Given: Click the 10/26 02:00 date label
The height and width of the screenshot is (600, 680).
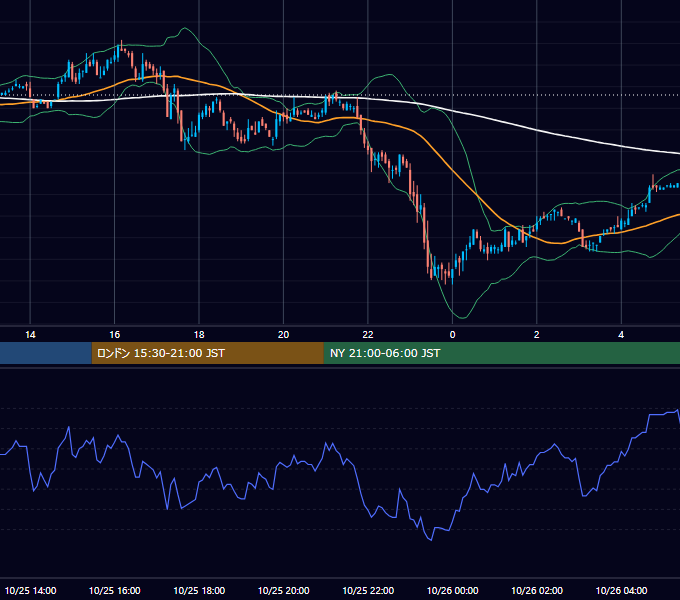Looking at the screenshot, I should (x=537, y=590).
